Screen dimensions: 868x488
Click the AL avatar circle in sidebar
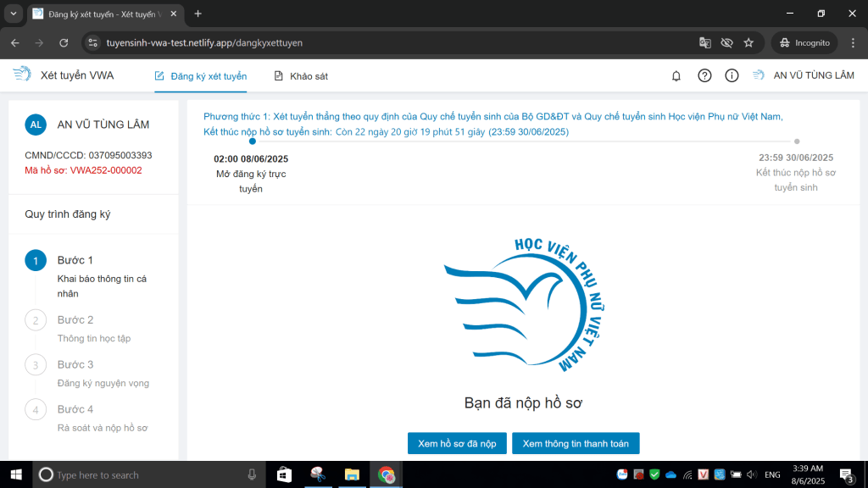pyautogui.click(x=36, y=125)
